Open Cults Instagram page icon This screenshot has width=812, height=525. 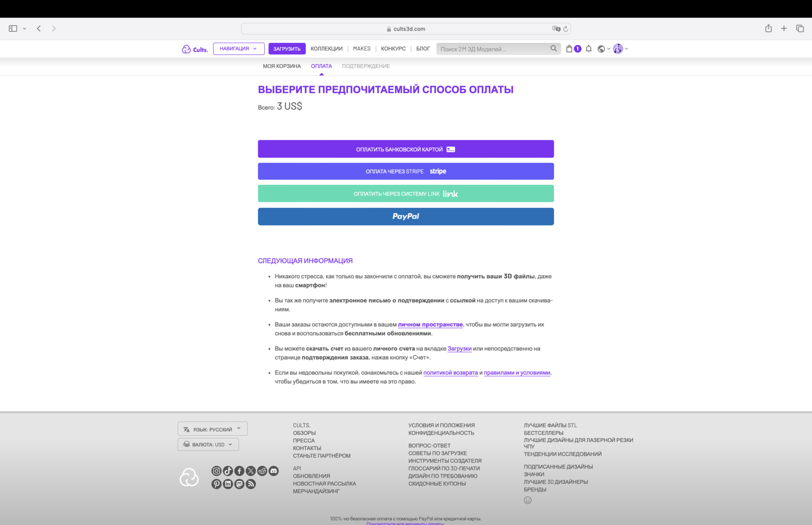point(217,471)
